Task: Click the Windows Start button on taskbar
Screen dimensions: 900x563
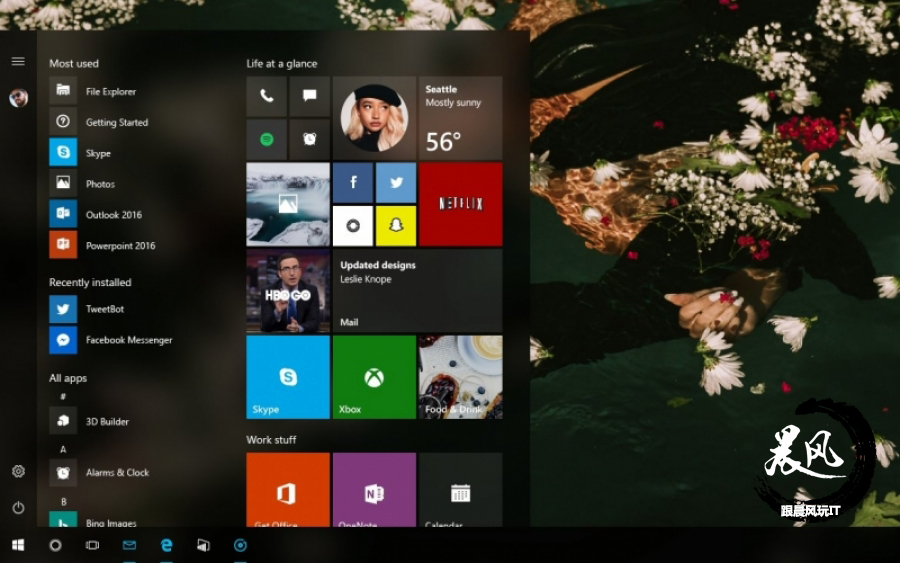Action: (18, 545)
